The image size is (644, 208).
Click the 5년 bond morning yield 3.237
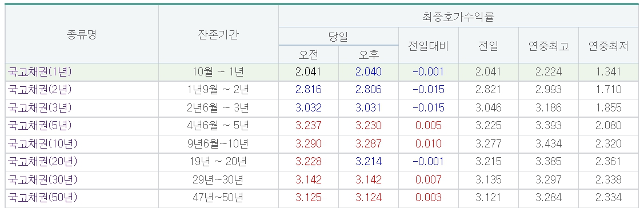(309, 125)
